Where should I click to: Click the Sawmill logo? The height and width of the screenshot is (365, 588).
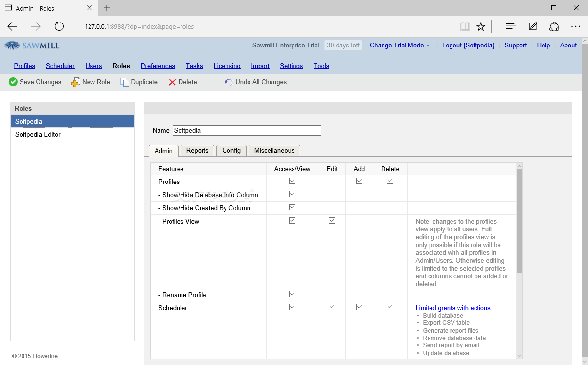[x=32, y=46]
